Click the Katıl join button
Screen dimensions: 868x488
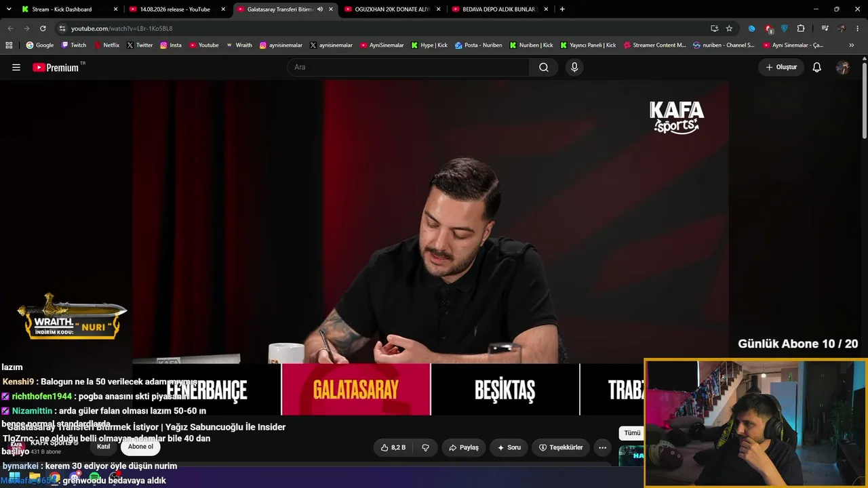pyautogui.click(x=103, y=447)
